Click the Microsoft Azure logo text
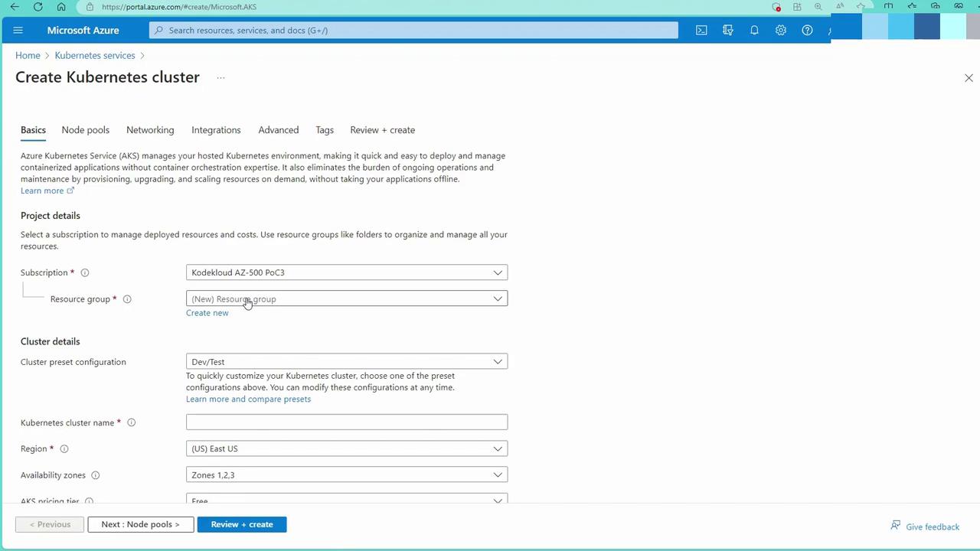This screenshot has height=551, width=980. pyautogui.click(x=83, y=31)
